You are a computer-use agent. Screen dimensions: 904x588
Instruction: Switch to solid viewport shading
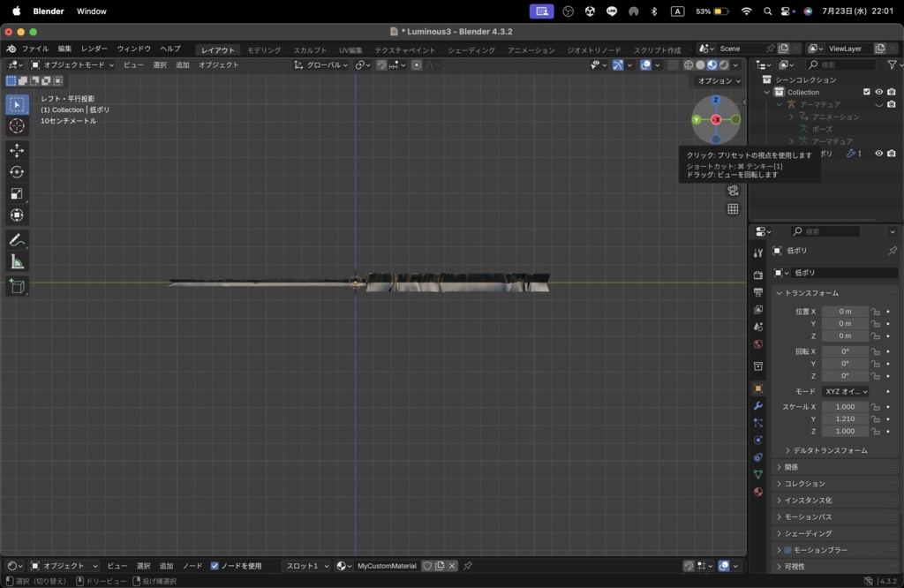[700, 65]
